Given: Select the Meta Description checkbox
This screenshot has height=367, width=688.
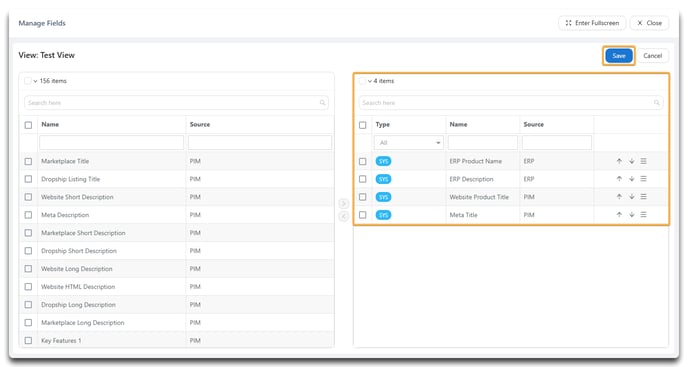Looking at the screenshot, I should coord(29,215).
